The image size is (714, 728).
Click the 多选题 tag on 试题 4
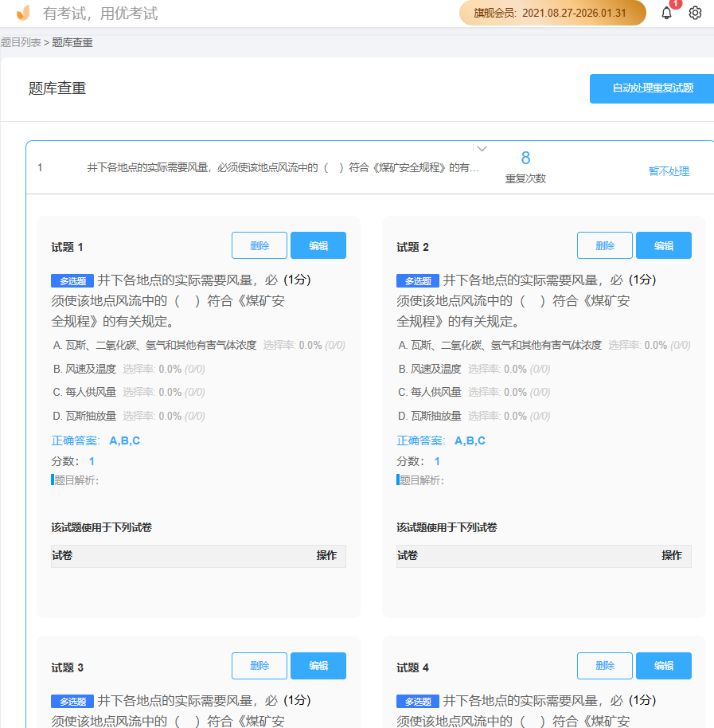418,701
